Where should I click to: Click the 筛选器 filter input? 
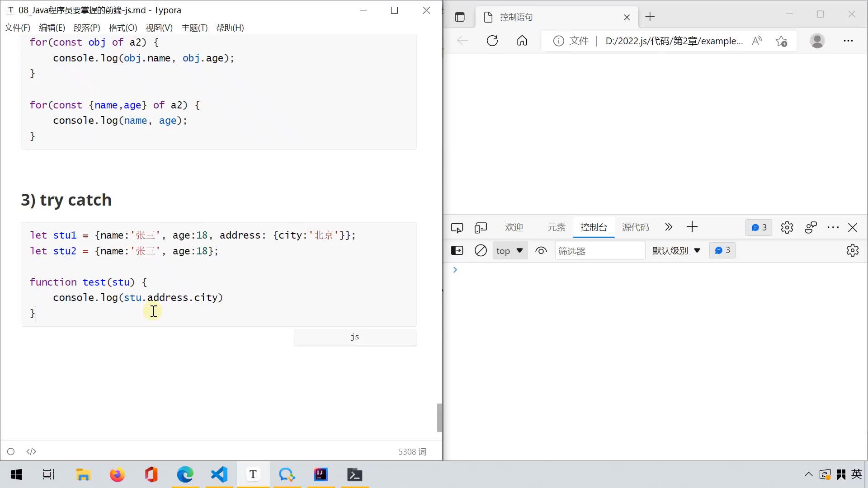point(599,251)
